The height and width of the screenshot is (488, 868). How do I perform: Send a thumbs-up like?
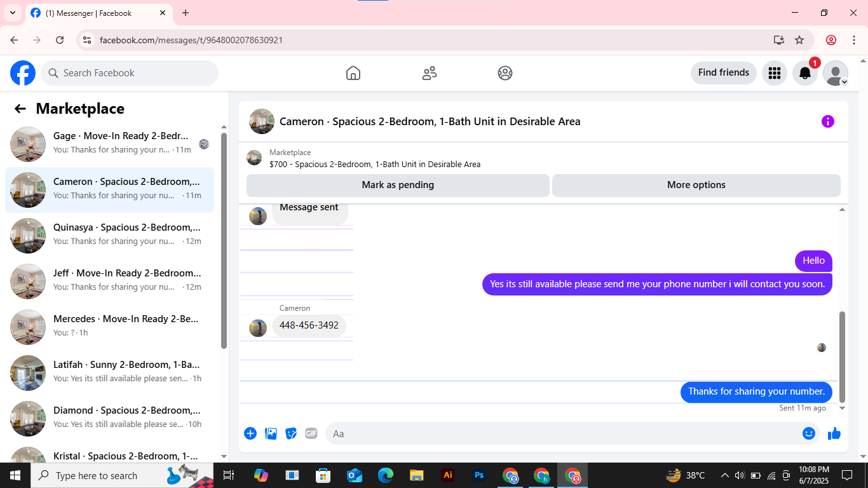pyautogui.click(x=834, y=433)
